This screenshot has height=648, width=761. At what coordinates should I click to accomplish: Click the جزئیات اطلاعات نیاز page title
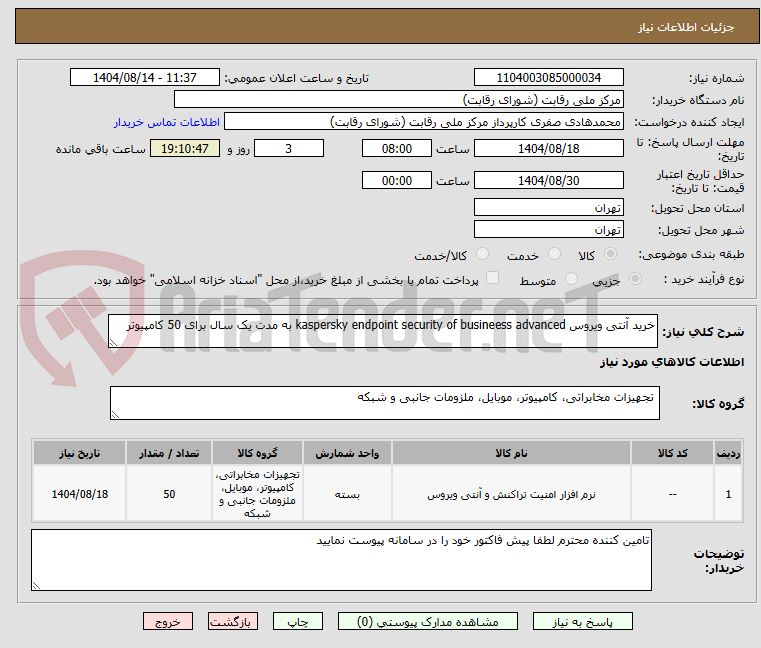click(686, 27)
